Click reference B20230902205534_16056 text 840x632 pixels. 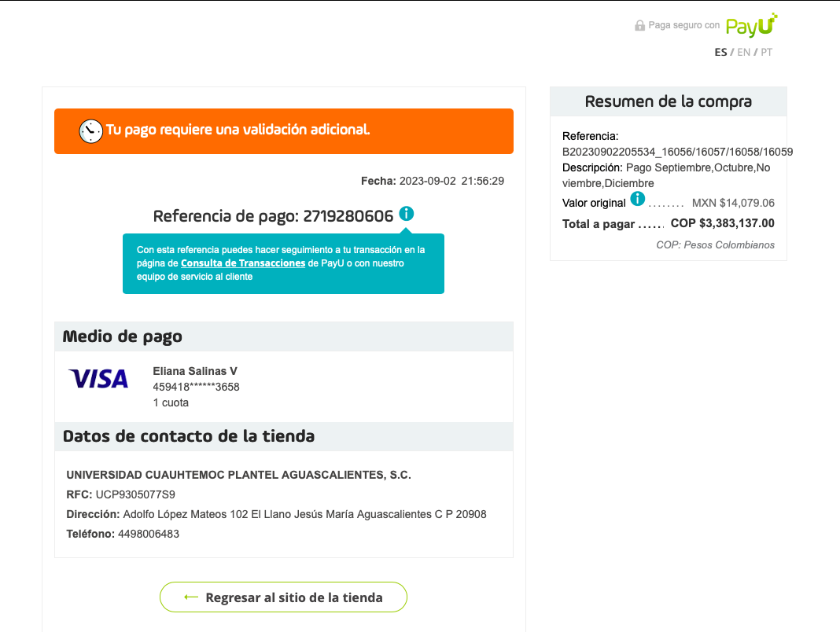678,152
